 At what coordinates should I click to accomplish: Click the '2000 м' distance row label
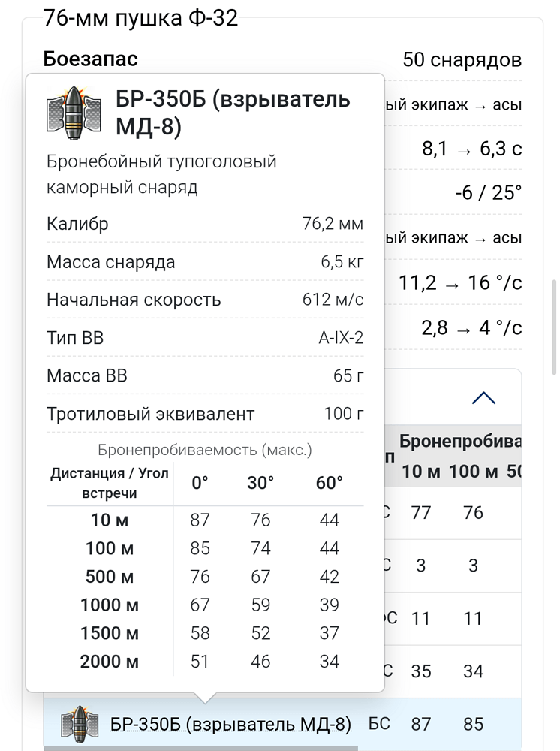pyautogui.click(x=109, y=662)
